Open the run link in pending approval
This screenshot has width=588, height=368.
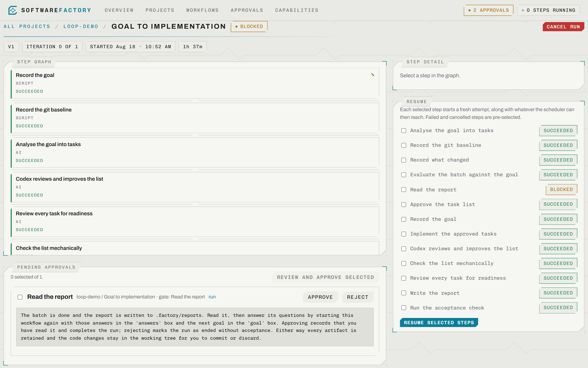tap(212, 297)
